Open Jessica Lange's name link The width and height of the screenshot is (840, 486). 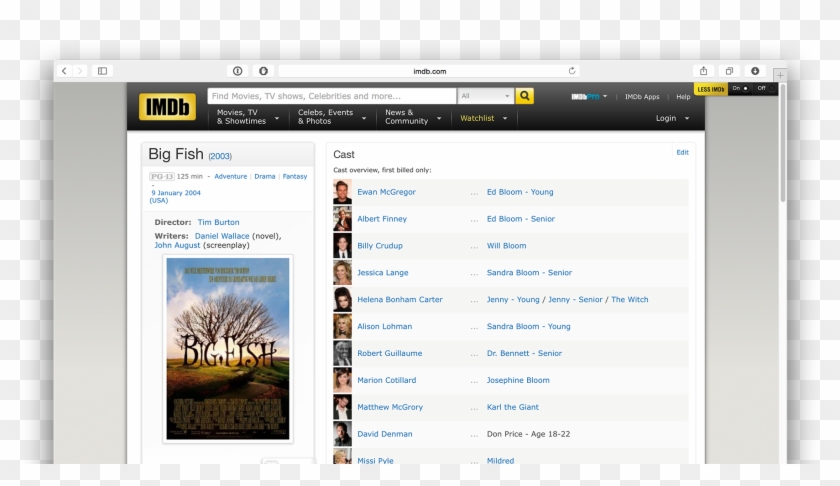382,272
